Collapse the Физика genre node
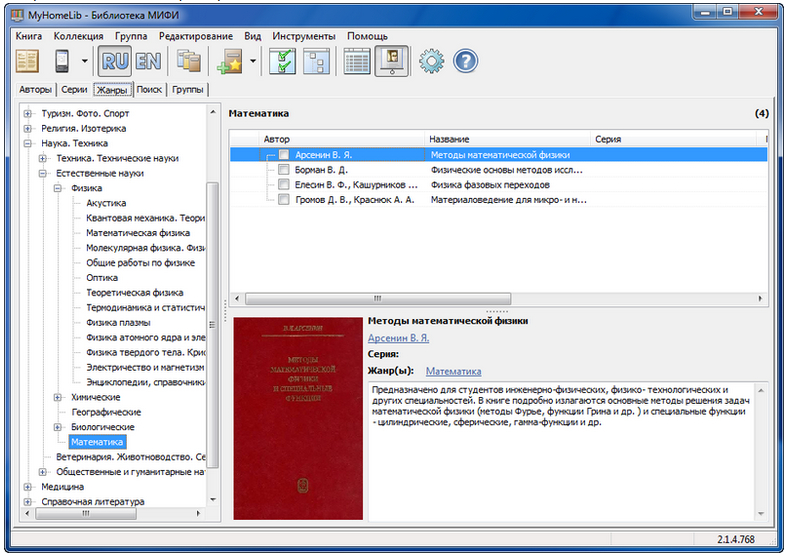This screenshot has height=555, width=787. coord(58,188)
